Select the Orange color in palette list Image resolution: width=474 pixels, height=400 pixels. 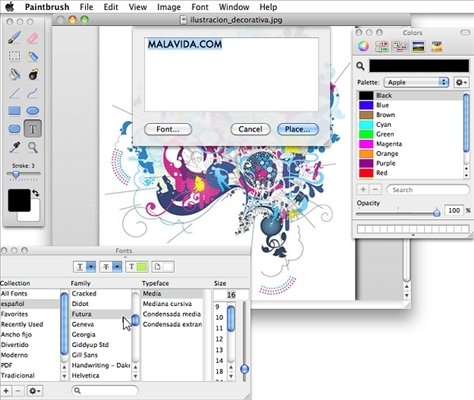pos(411,153)
